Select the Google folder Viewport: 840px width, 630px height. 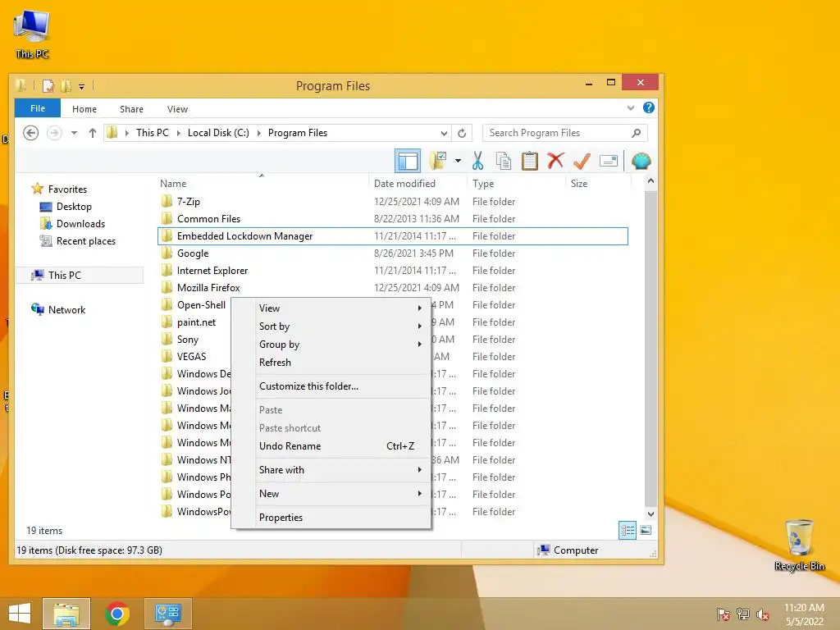(393, 253)
